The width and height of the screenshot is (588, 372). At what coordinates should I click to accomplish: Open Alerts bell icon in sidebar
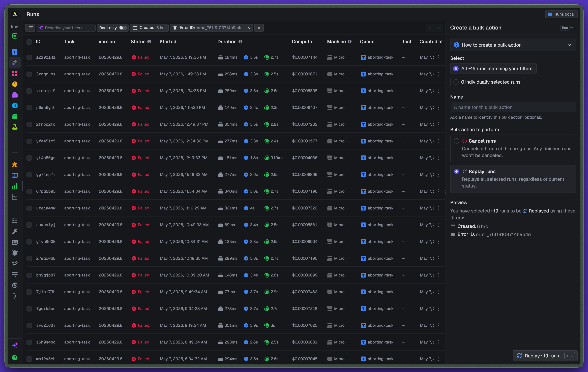tap(15, 253)
